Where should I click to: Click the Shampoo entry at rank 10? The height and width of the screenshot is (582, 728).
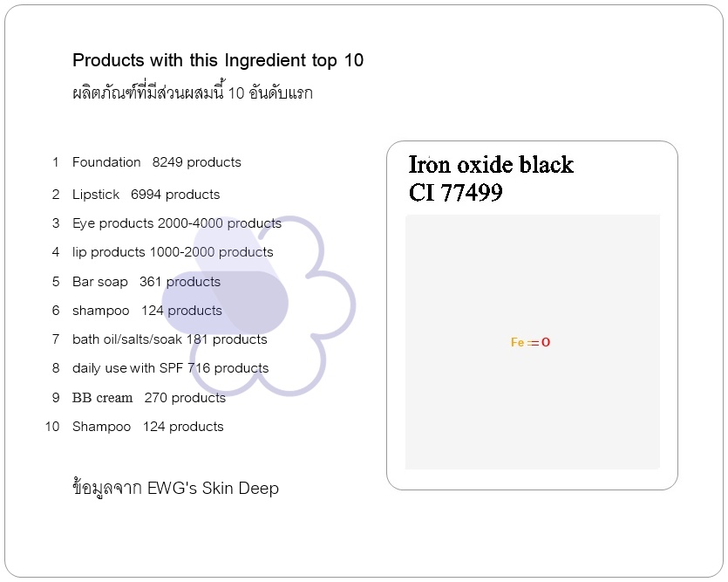[x=147, y=427]
